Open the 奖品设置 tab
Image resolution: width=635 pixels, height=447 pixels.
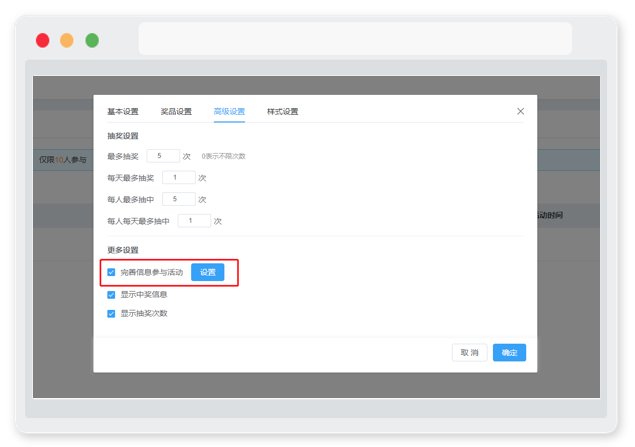coord(176,111)
